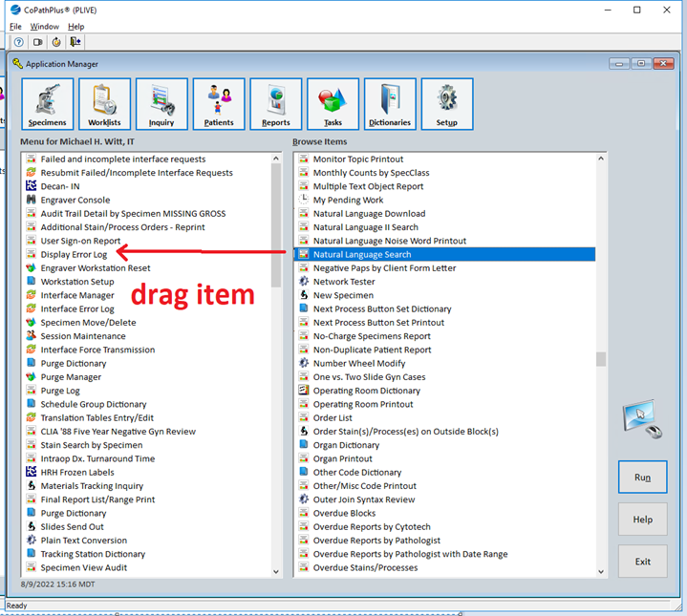The image size is (687, 616).
Task: Click the Network Tester gear icon
Action: pyautogui.click(x=304, y=281)
